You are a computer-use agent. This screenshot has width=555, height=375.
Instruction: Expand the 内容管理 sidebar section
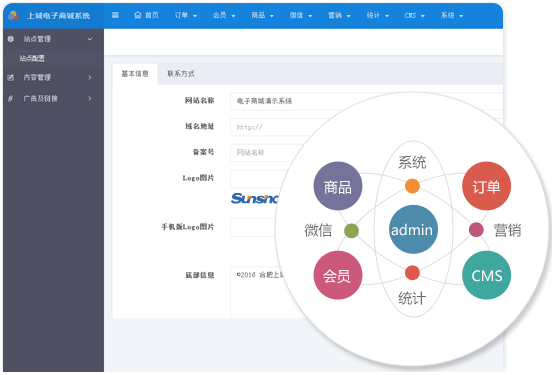click(x=53, y=78)
